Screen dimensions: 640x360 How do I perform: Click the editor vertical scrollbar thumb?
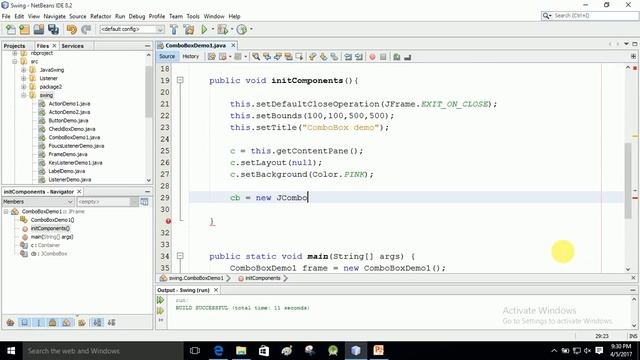(628, 180)
